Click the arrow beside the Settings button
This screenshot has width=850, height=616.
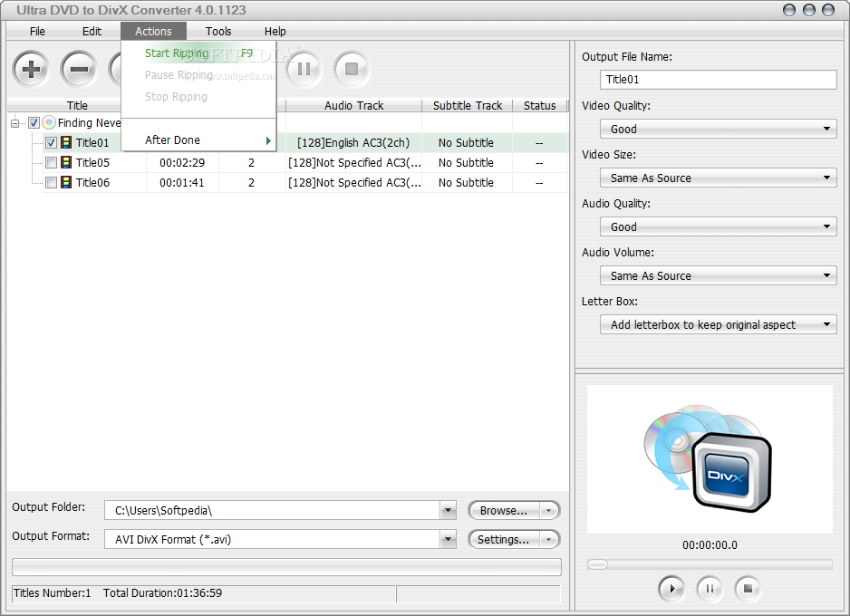pos(549,539)
